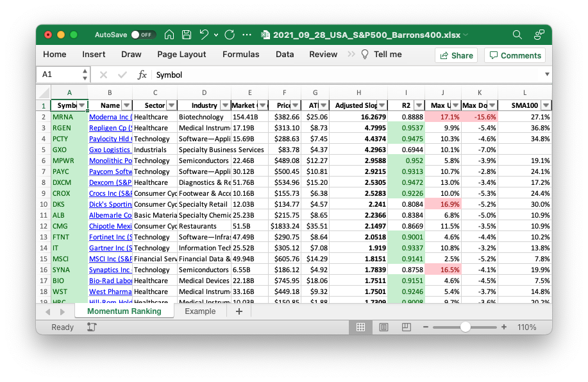Click the Undo arrow icon
588x382 pixels.
tap(205, 35)
